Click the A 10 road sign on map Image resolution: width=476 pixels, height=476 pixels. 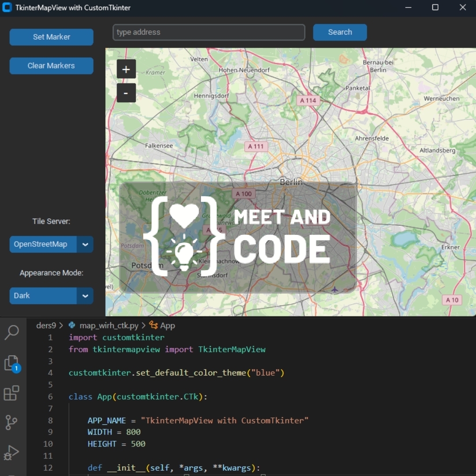(x=452, y=300)
